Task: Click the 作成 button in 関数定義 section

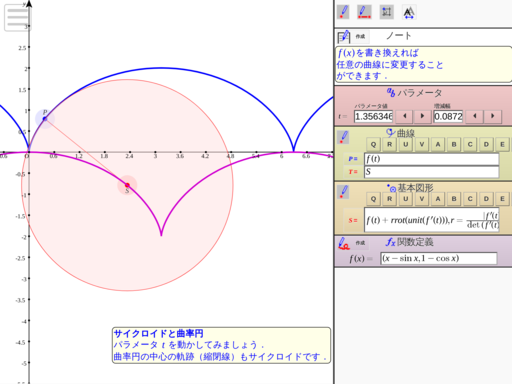Action: tap(360, 243)
